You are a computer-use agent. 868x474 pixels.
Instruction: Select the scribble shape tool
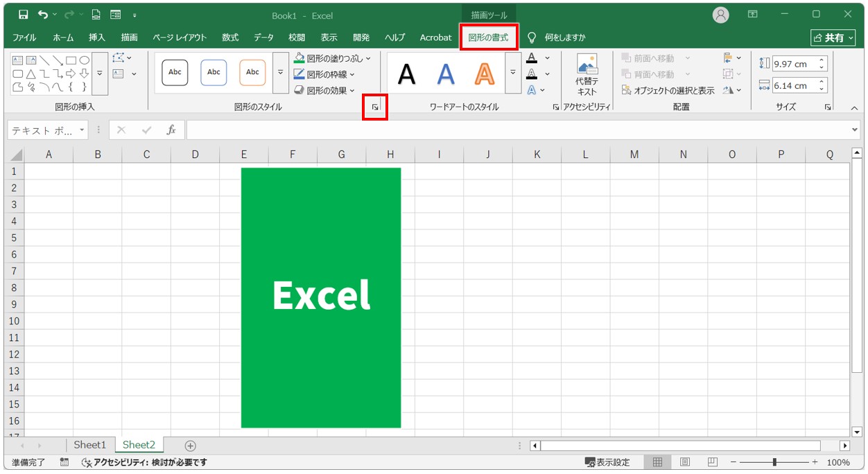tap(31, 87)
